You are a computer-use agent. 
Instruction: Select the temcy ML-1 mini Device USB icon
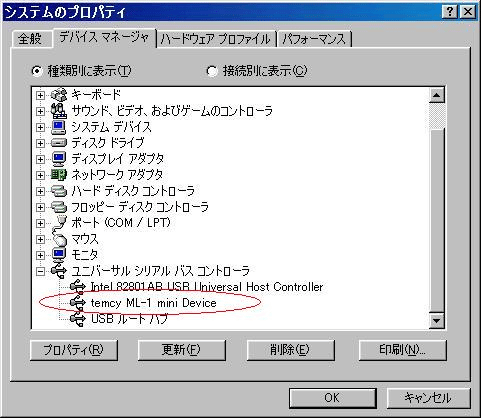[x=78, y=303]
